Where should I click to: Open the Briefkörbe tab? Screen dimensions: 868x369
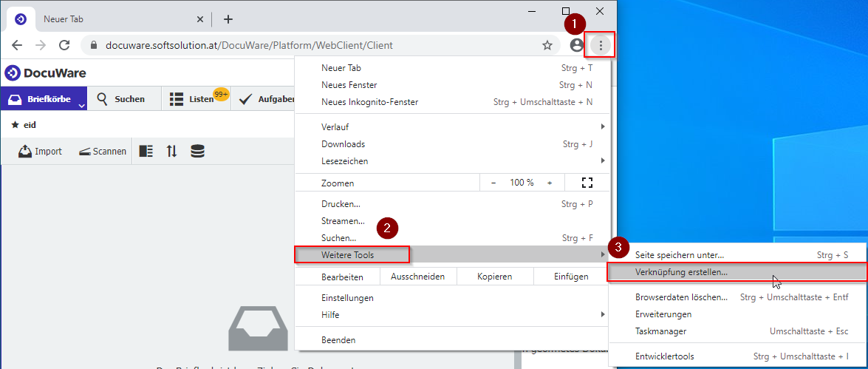[43, 98]
